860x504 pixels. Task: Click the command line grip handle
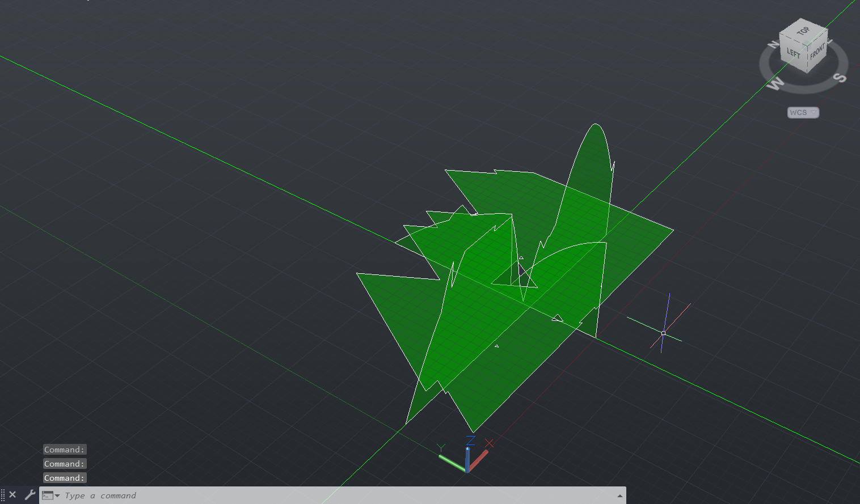[x=3, y=495]
